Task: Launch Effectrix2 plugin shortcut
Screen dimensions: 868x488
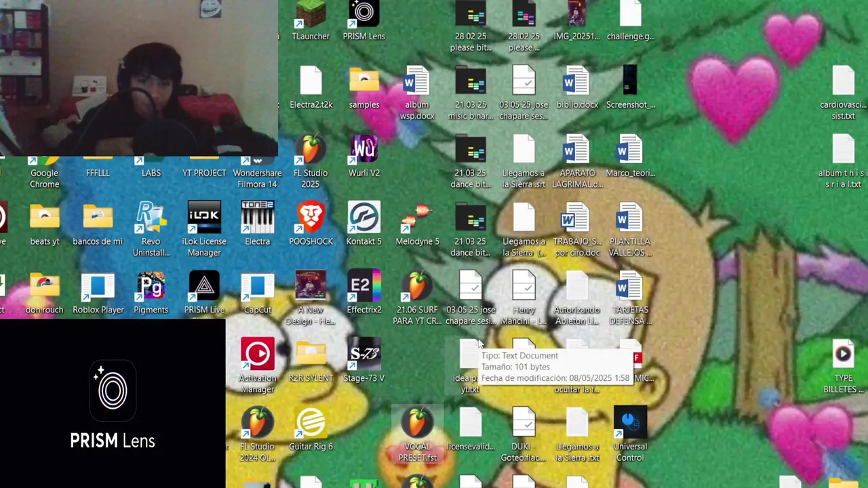Action: coord(364,293)
